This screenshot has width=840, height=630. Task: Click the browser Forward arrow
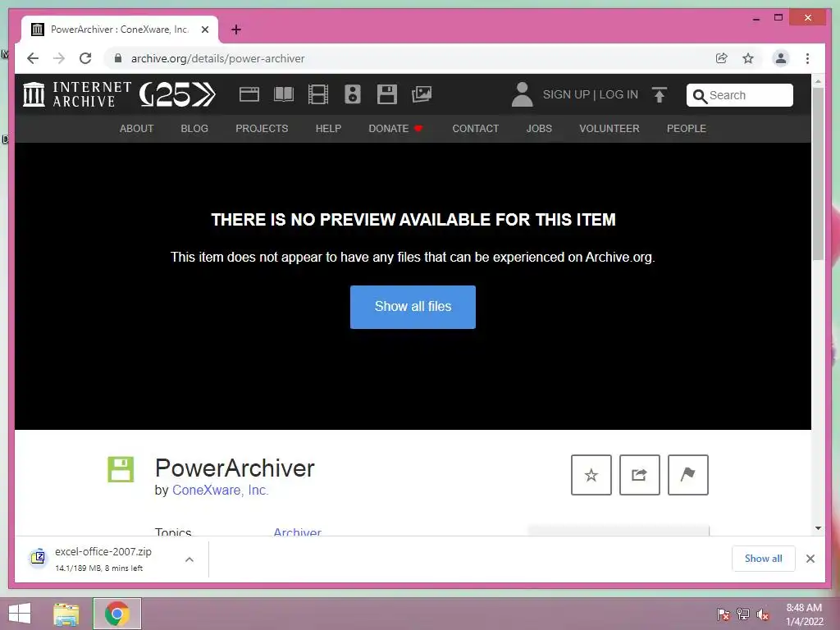(59, 58)
